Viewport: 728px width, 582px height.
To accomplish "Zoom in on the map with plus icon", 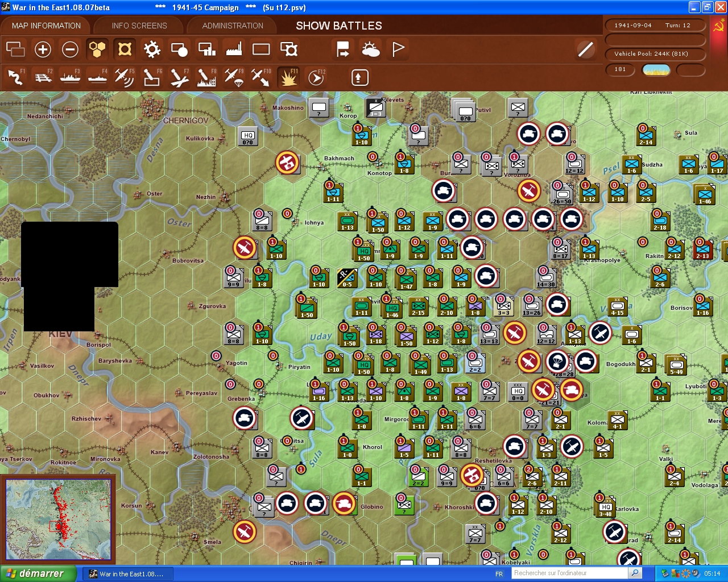I will [43, 50].
